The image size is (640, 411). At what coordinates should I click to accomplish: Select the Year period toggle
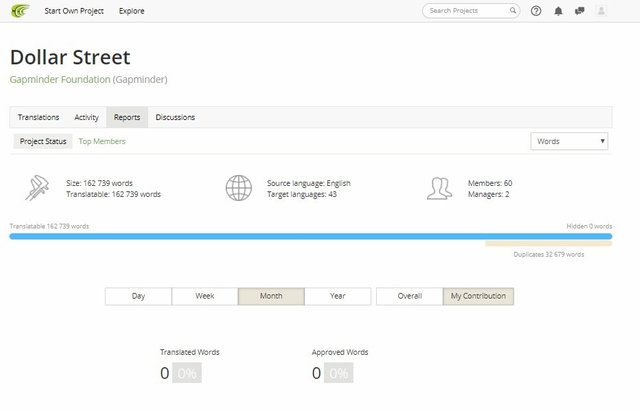point(338,296)
